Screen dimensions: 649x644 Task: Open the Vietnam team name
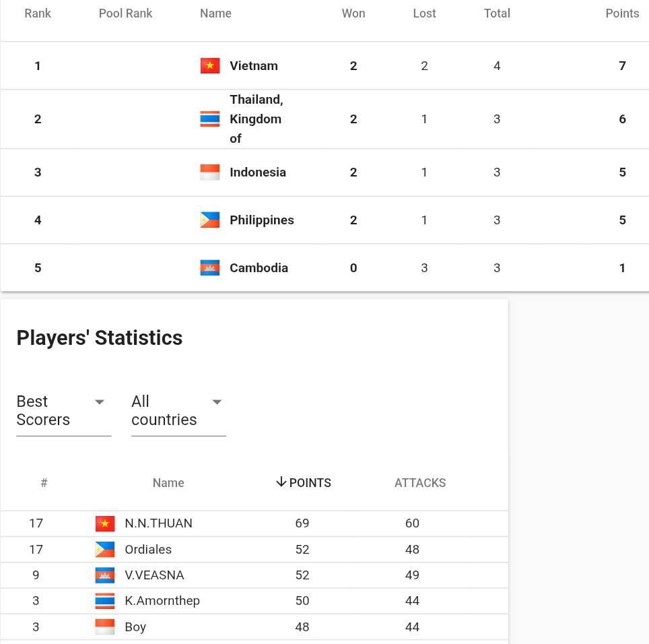tap(254, 66)
